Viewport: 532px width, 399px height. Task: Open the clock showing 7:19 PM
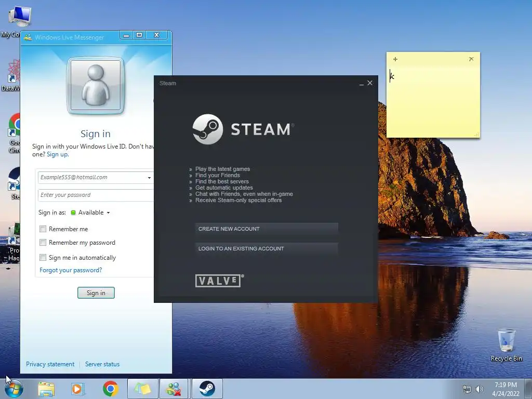coord(506,389)
